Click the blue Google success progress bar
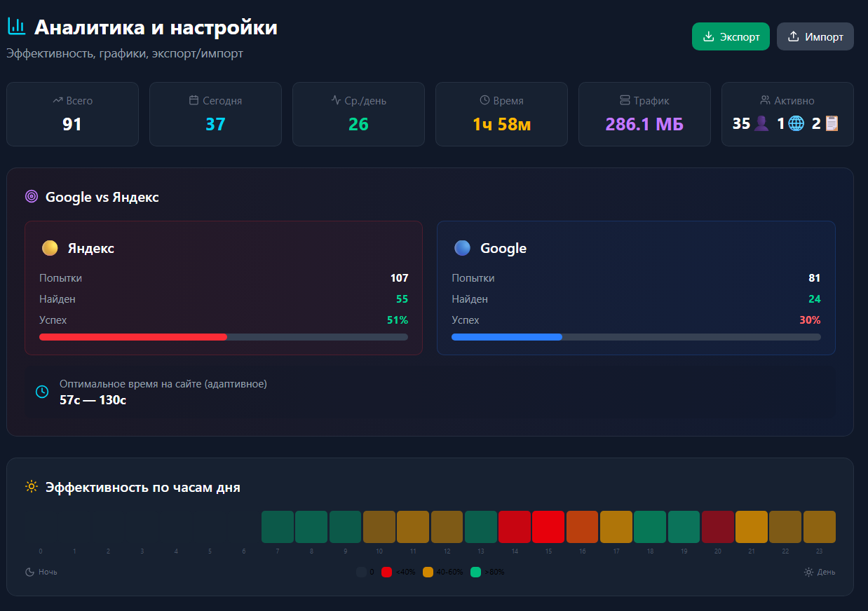Screen dimensions: 868x611 (507, 337)
